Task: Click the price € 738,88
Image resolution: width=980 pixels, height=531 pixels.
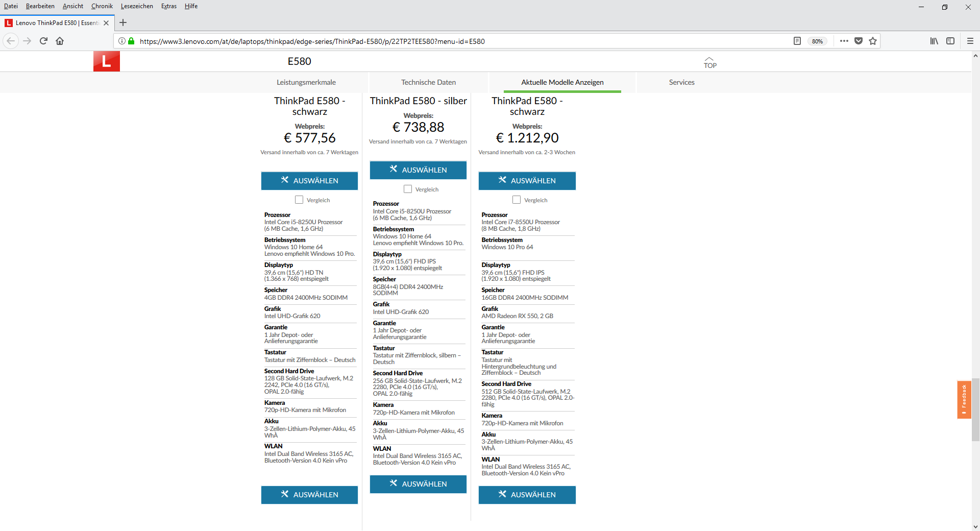Action: pos(418,127)
